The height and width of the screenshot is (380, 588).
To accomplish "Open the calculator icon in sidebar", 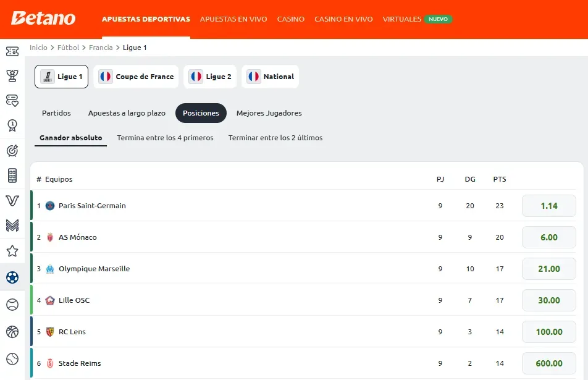I will click(12, 175).
